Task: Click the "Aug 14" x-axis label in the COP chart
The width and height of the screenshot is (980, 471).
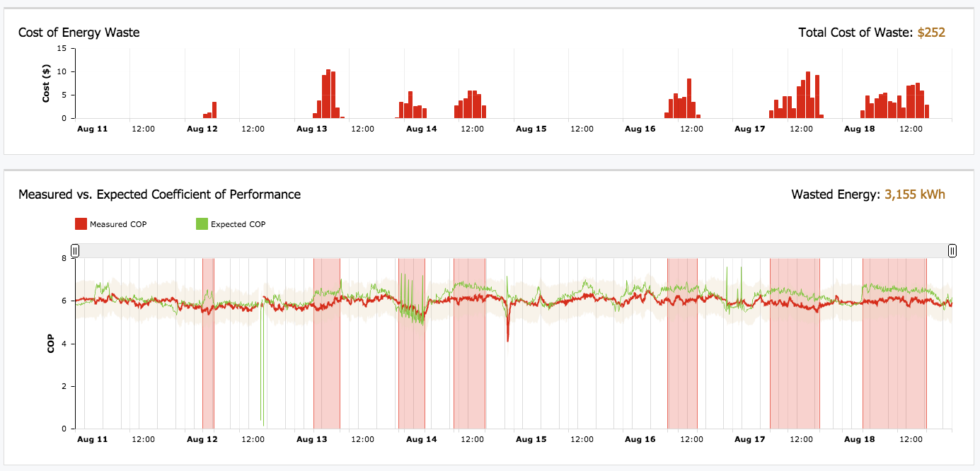Action: tap(421, 439)
